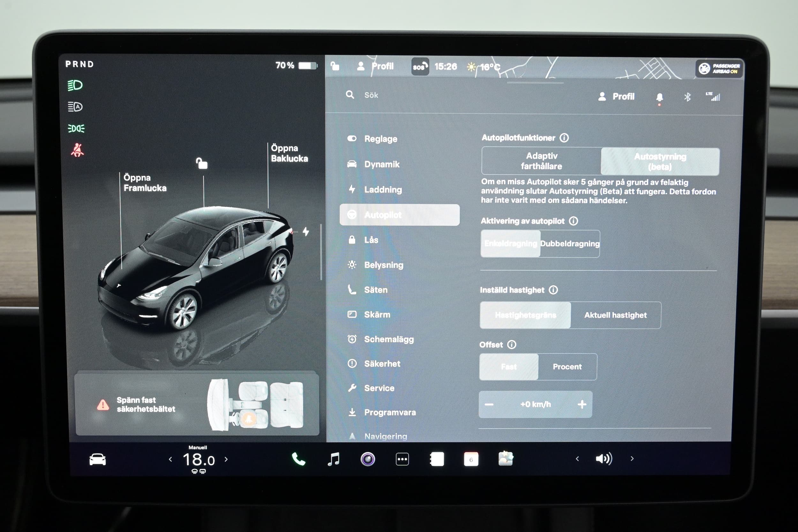Image resolution: width=798 pixels, height=532 pixels.
Task: Tap the lock icon in the top status bar
Action: coord(335,66)
